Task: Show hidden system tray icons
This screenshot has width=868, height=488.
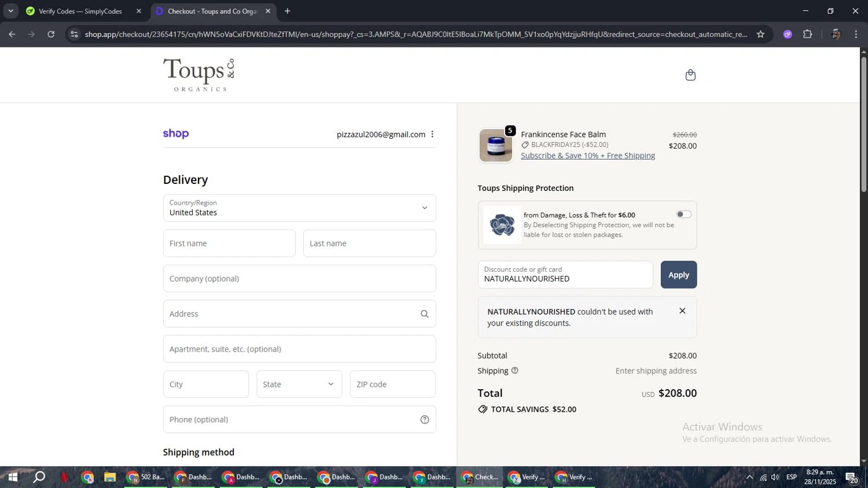Action: pyautogui.click(x=749, y=477)
